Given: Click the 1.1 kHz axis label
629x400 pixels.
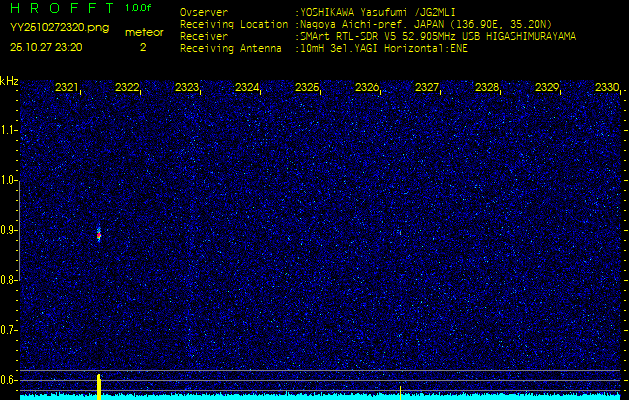Looking at the screenshot, I should click(x=9, y=130).
